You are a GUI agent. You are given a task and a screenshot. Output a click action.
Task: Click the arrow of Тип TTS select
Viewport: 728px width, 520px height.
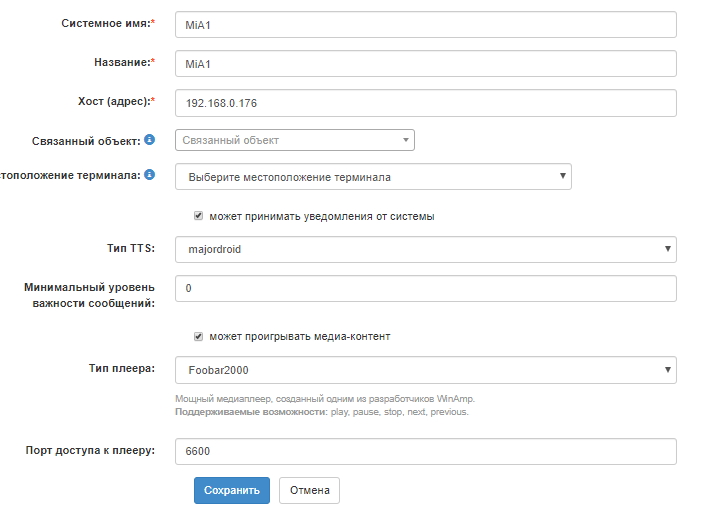(x=667, y=249)
